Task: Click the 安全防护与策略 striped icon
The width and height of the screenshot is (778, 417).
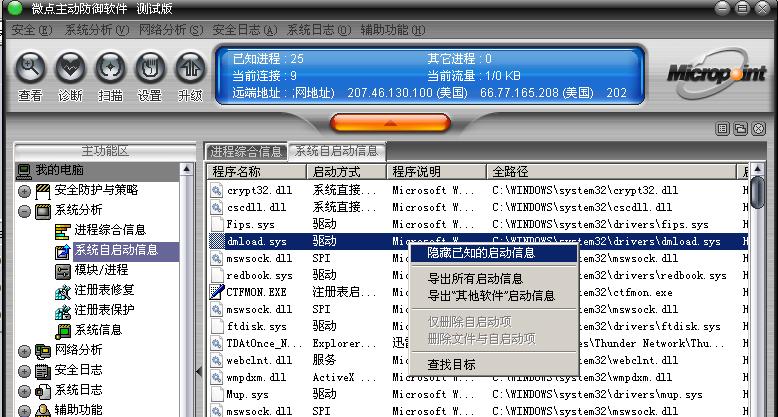Action: [43, 191]
